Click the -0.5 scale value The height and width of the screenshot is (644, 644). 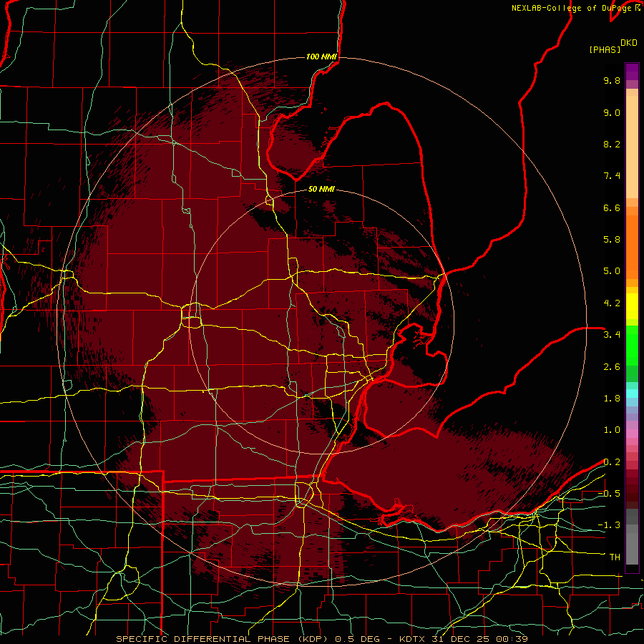point(609,494)
